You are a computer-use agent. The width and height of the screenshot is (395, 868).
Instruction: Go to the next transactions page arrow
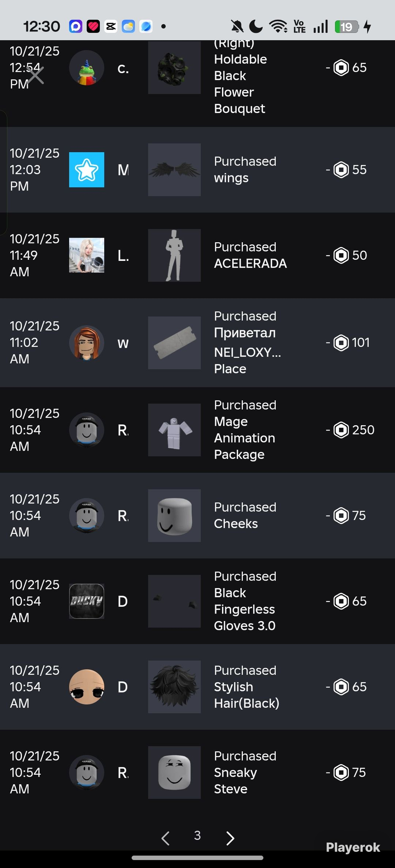pyautogui.click(x=230, y=838)
